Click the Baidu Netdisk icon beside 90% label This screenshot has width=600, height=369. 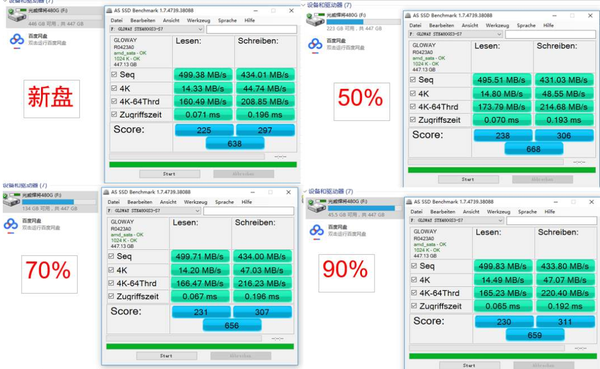tap(316, 231)
